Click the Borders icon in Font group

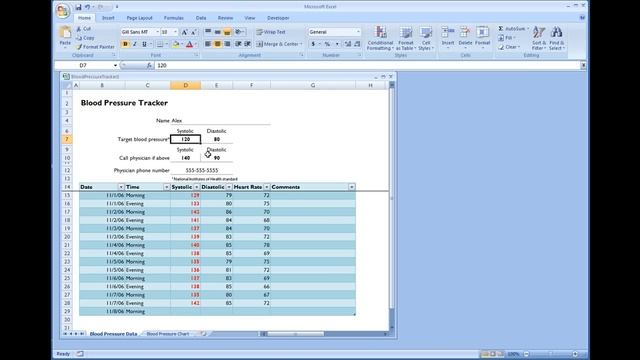click(x=160, y=44)
